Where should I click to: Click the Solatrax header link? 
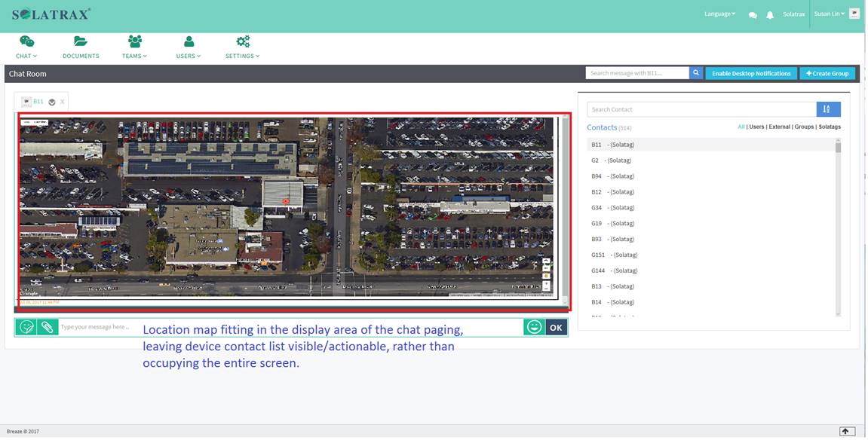(x=794, y=14)
